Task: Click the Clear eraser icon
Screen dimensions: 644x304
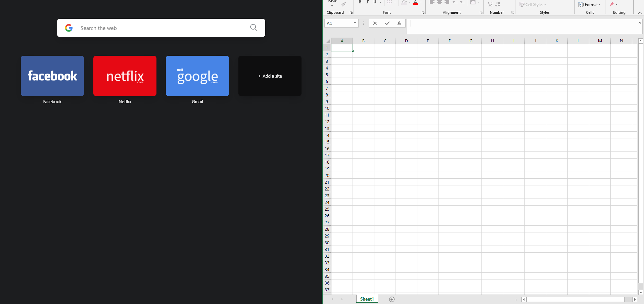Action: [611, 4]
